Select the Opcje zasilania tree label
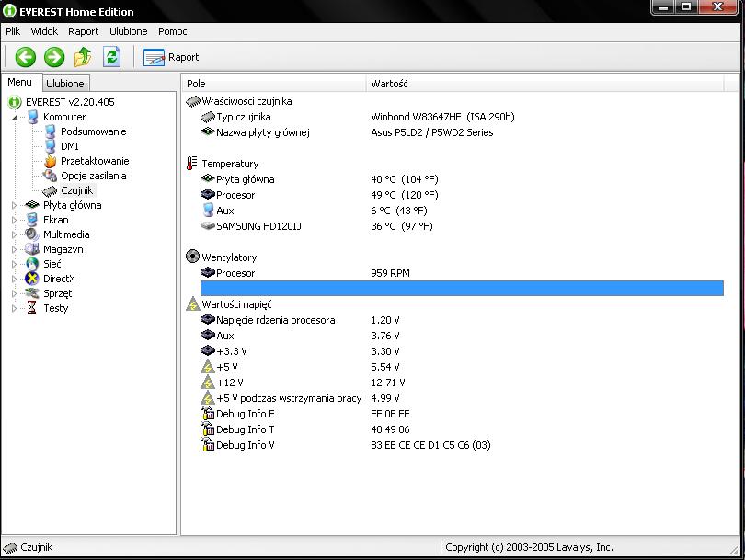 point(94,176)
